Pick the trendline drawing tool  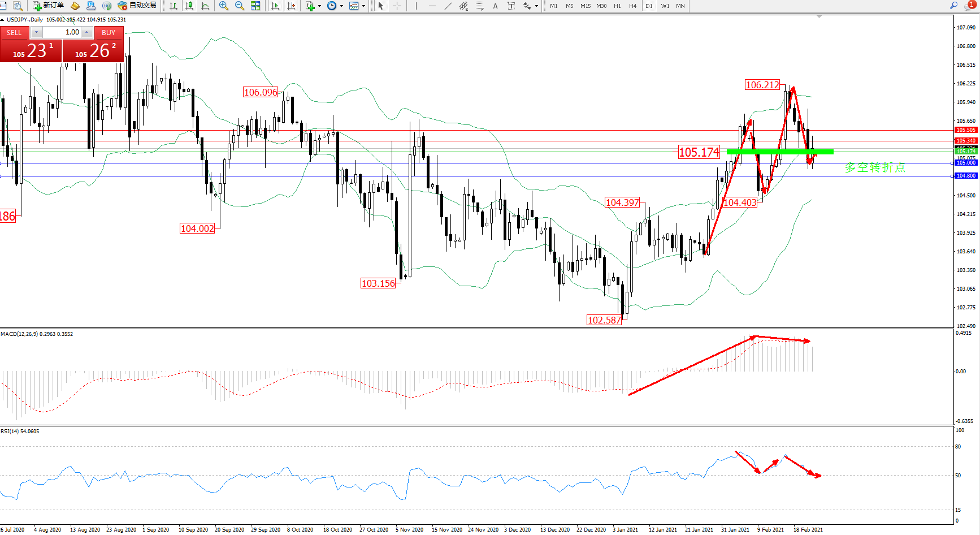[x=448, y=6]
